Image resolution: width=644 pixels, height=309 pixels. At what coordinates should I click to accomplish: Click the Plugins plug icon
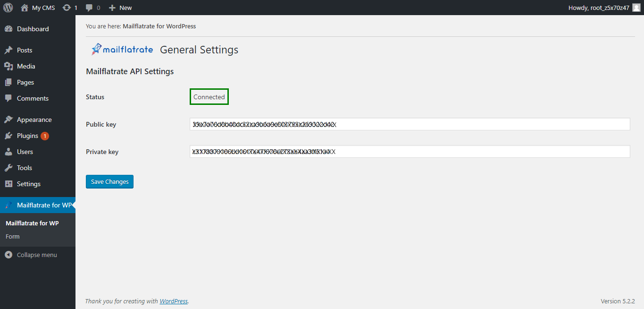coord(8,136)
